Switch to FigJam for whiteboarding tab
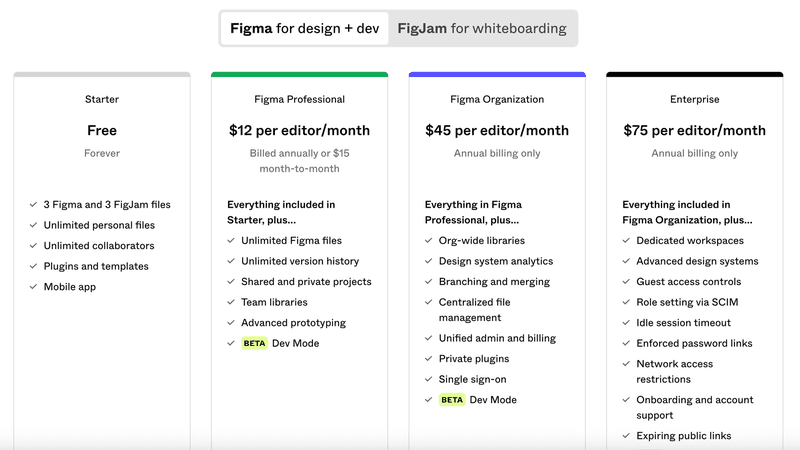This screenshot has height=450, width=800. [x=481, y=28]
